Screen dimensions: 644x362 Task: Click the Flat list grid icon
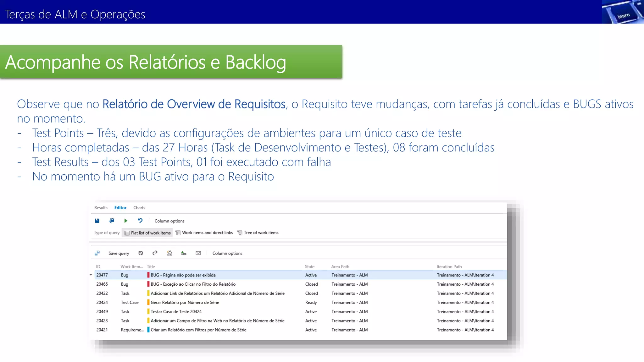pos(127,233)
